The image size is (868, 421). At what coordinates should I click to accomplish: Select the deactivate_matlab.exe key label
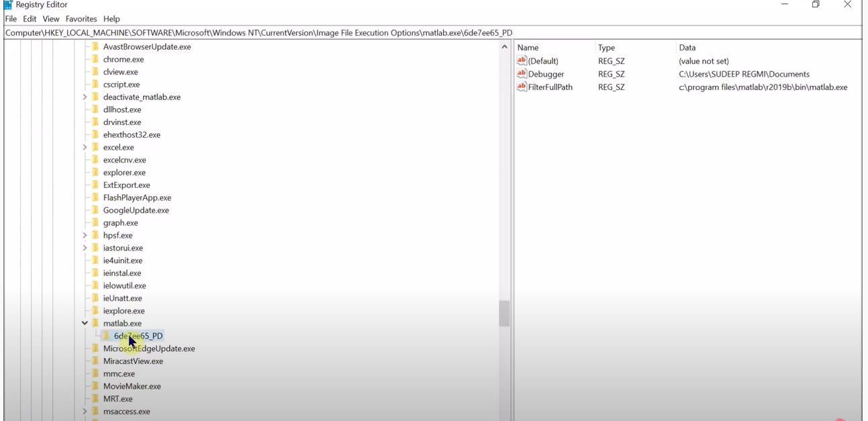point(142,97)
